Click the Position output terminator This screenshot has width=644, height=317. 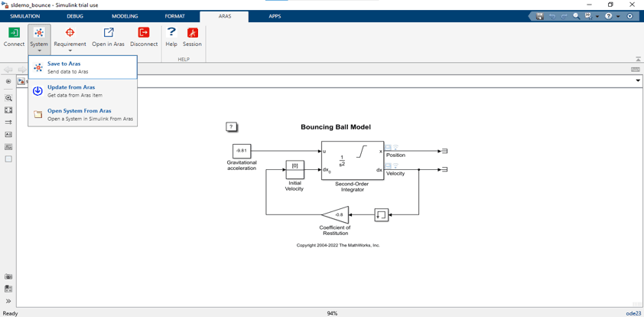444,151
